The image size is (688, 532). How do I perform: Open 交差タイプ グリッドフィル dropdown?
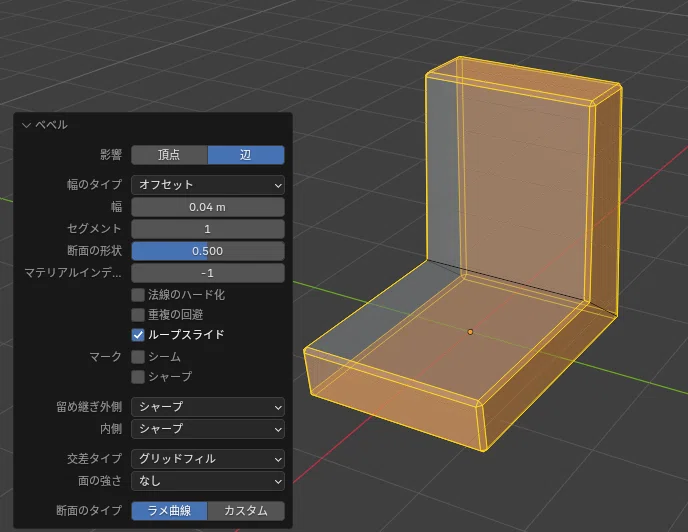pyautogui.click(x=208, y=459)
